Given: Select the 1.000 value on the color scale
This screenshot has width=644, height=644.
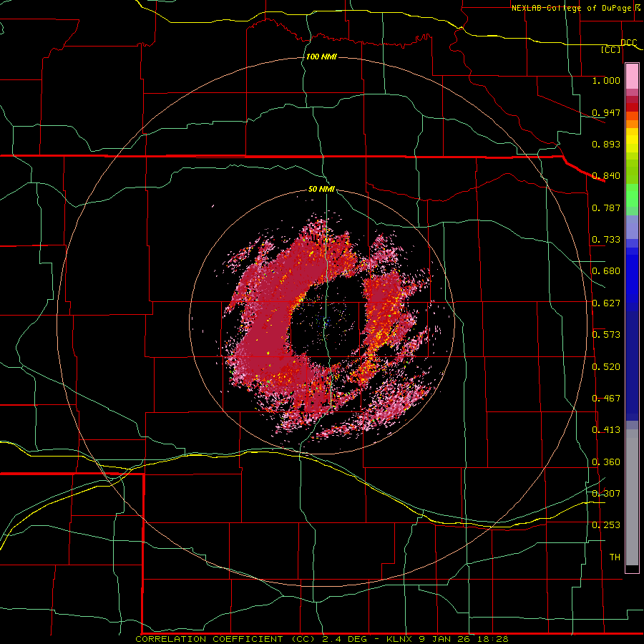Looking at the screenshot, I should click(x=606, y=80).
